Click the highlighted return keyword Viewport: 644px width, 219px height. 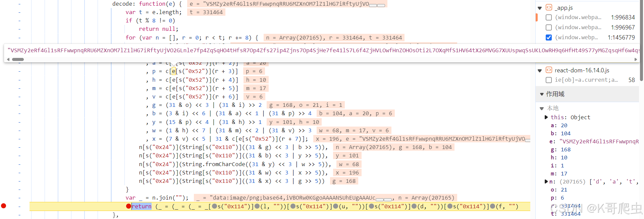(x=142, y=206)
